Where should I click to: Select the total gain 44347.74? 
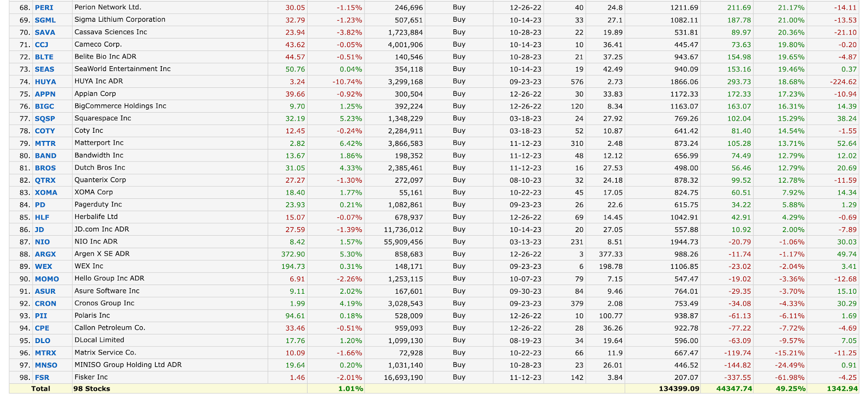tap(734, 389)
